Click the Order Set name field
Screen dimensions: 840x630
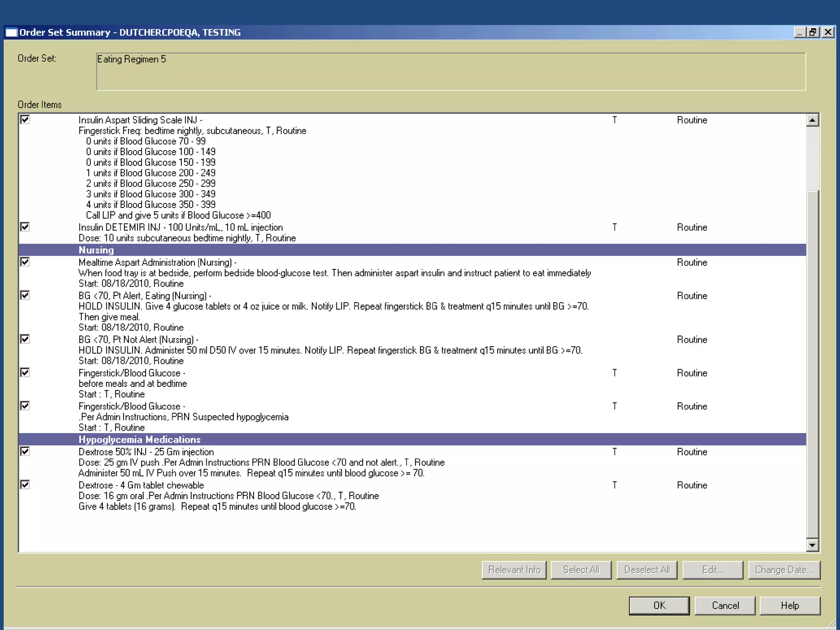pyautogui.click(x=450, y=71)
